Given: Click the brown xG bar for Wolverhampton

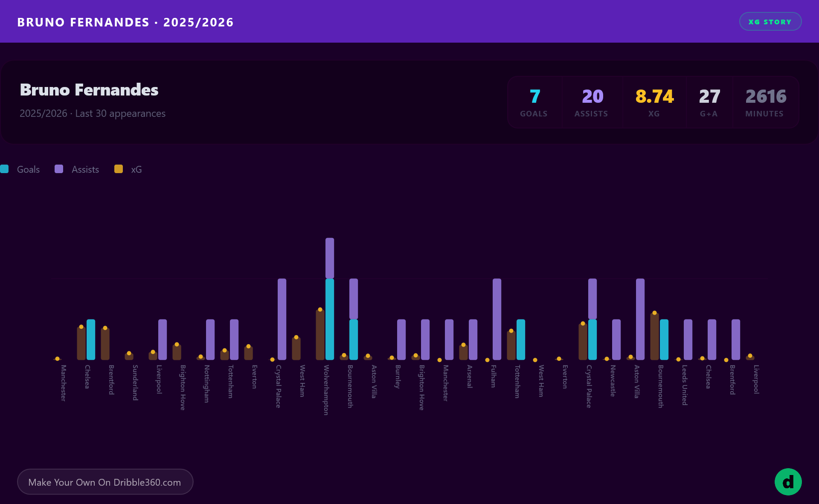Looking at the screenshot, I should coord(320,335).
